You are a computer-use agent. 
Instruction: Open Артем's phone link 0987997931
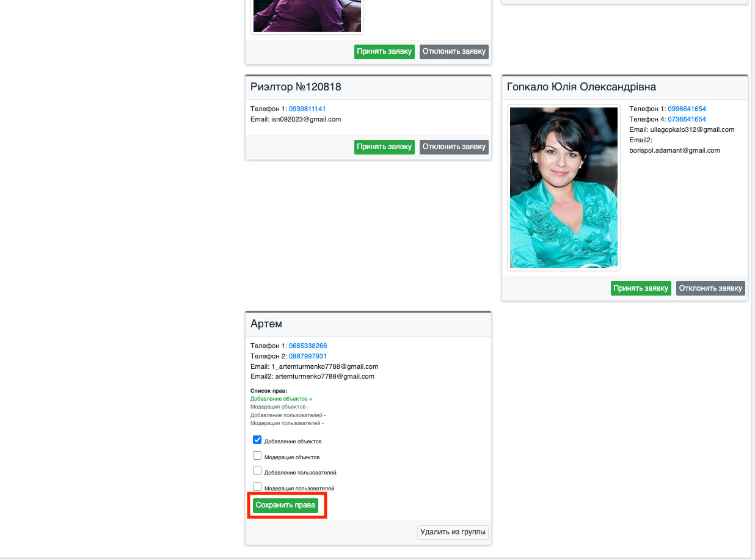[x=308, y=356]
